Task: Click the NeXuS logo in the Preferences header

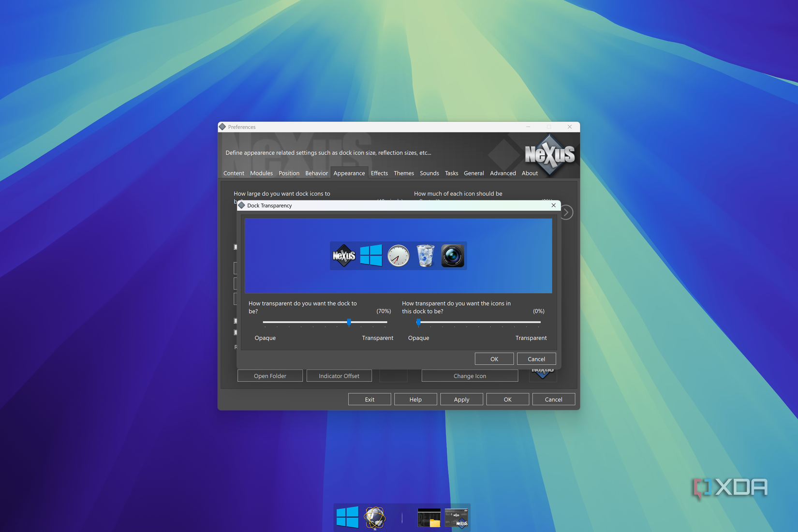Action: (549, 155)
